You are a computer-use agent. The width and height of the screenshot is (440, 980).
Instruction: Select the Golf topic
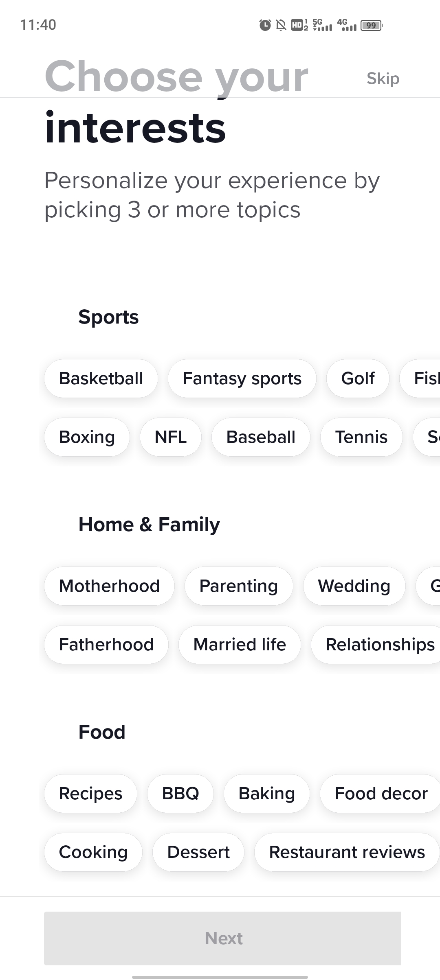coord(358,378)
